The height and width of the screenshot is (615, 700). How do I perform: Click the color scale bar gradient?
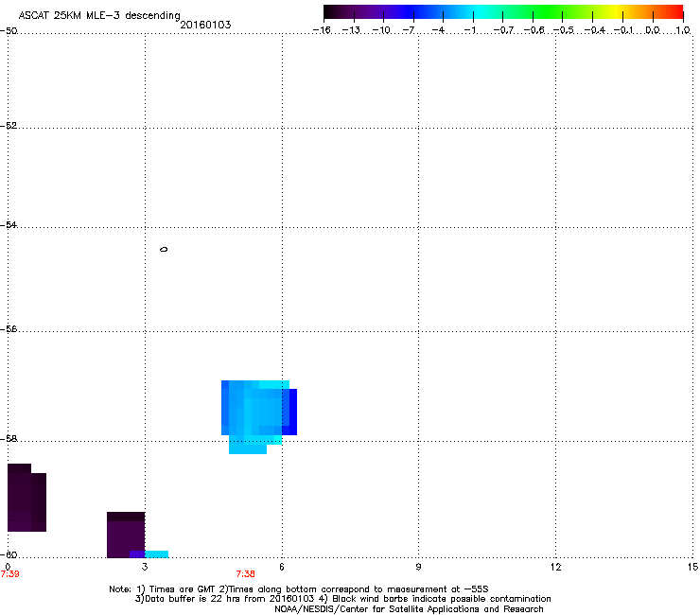(x=503, y=11)
